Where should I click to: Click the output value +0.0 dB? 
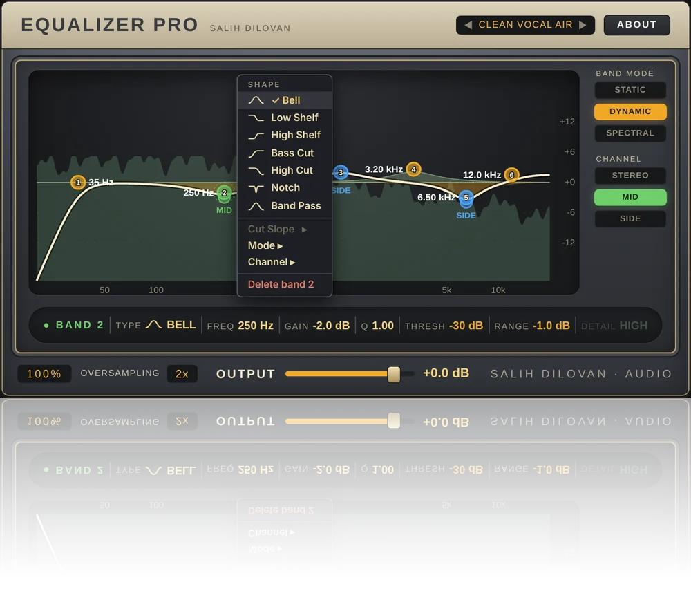[x=446, y=373]
